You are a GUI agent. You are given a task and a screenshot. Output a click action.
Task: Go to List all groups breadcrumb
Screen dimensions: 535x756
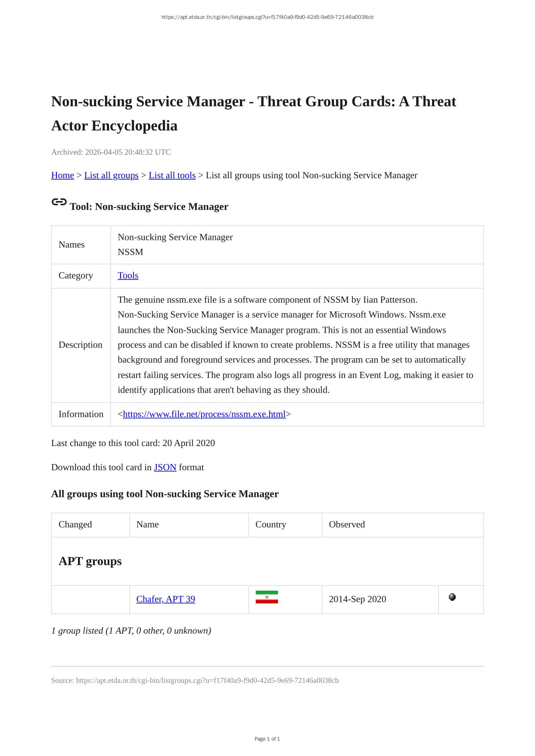pos(111,175)
